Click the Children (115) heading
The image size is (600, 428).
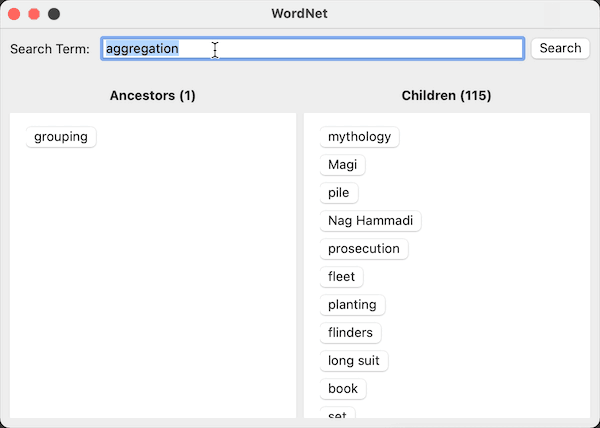tap(446, 95)
